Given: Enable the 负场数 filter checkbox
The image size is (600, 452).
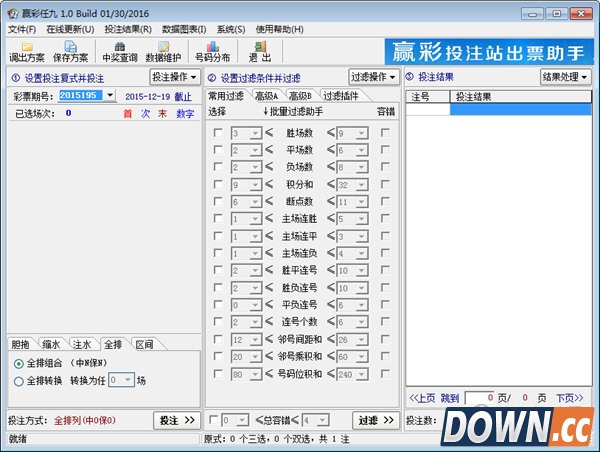Looking at the screenshot, I should coord(218,167).
